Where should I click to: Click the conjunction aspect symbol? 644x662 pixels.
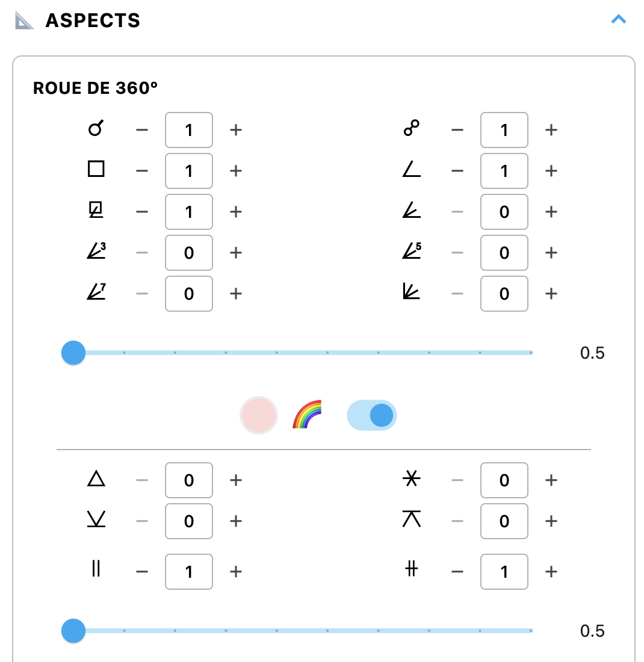click(96, 129)
